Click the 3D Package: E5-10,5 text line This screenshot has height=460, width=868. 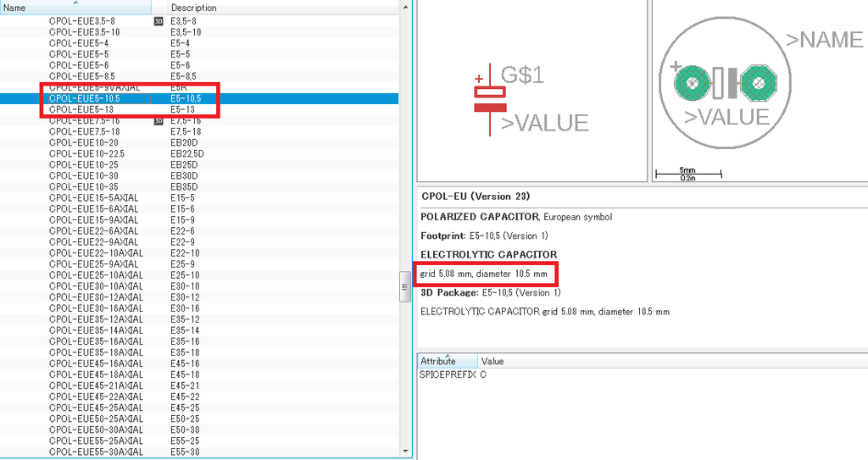point(491,293)
